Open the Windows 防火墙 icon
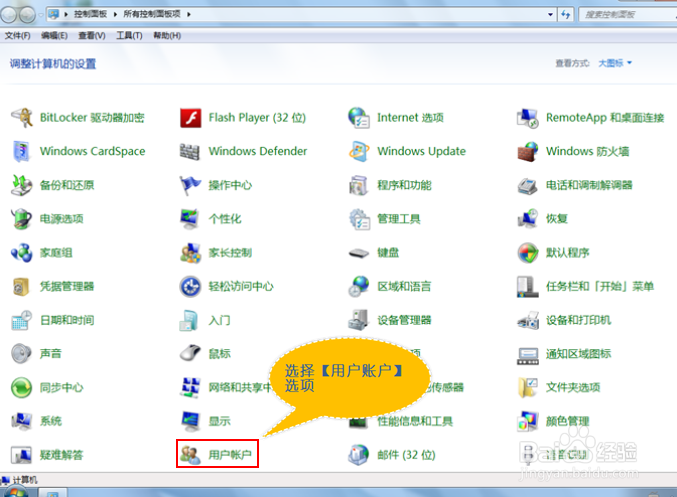Image resolution: width=677 pixels, height=497 pixels. point(528,152)
